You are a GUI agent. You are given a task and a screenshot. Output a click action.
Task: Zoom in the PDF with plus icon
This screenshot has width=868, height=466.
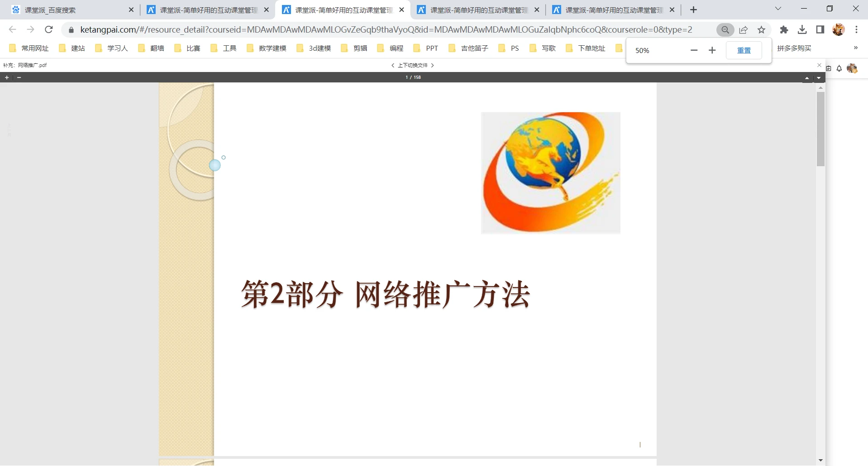point(7,77)
